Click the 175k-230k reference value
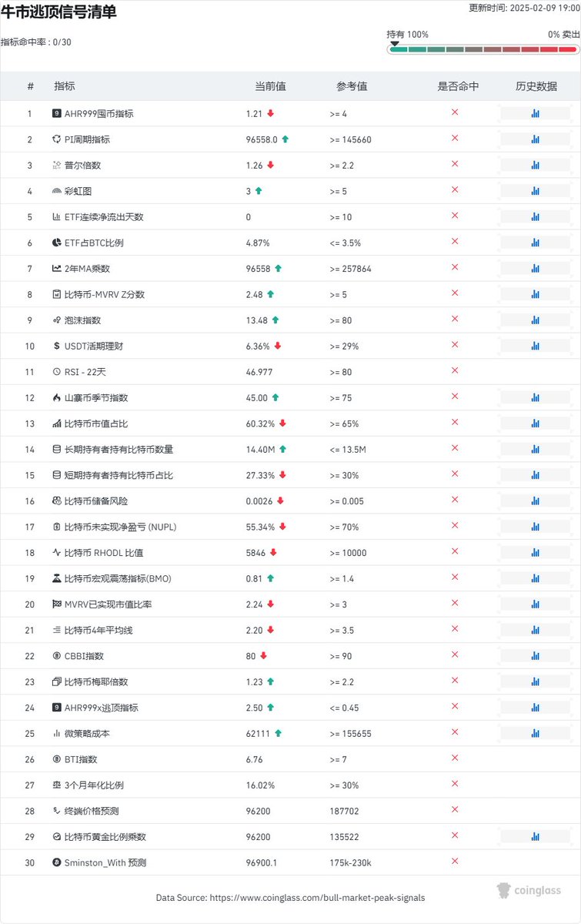Screen dimensions: 581x924 point(350,862)
